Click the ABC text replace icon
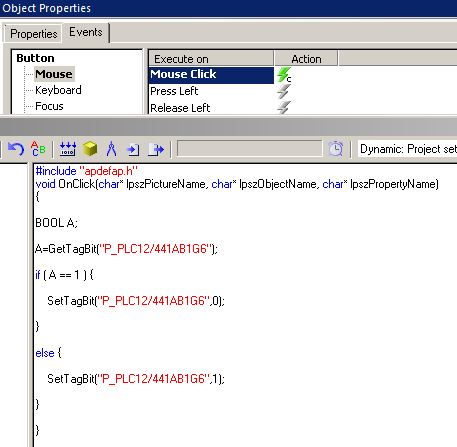This screenshot has width=457, height=447. click(38, 149)
